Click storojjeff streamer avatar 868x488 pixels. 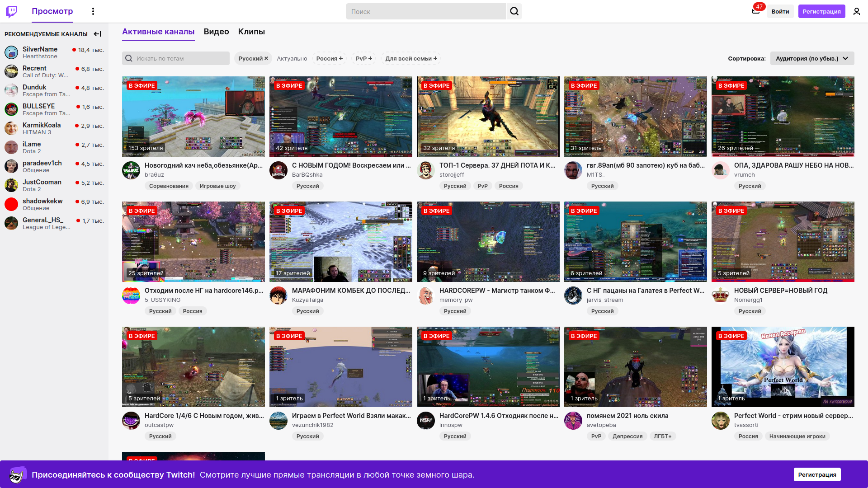click(x=426, y=170)
